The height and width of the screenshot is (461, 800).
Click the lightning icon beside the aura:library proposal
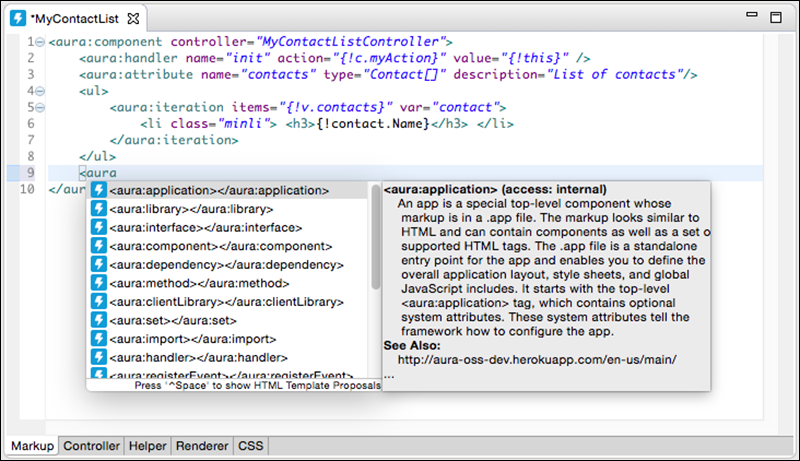coord(98,209)
